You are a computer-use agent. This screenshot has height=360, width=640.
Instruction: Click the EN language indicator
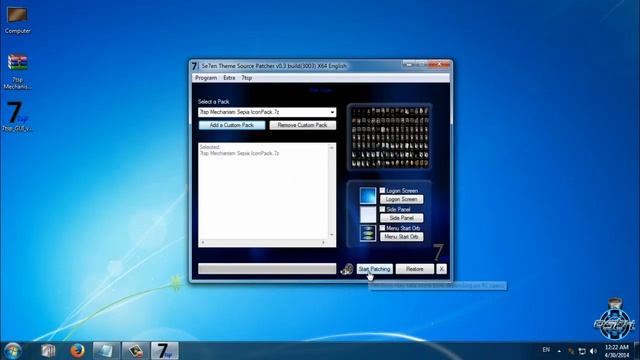pos(546,350)
